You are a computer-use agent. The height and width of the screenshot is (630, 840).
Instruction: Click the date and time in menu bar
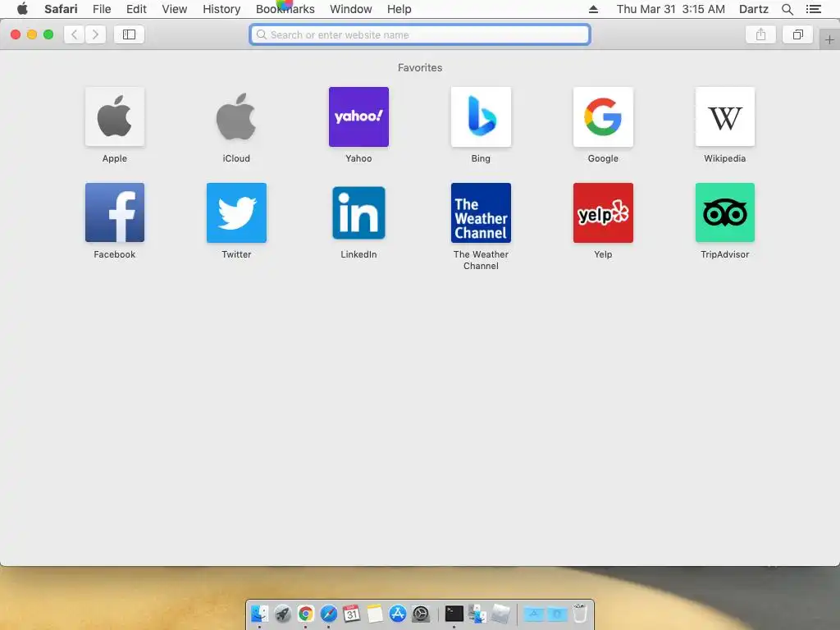coord(670,9)
